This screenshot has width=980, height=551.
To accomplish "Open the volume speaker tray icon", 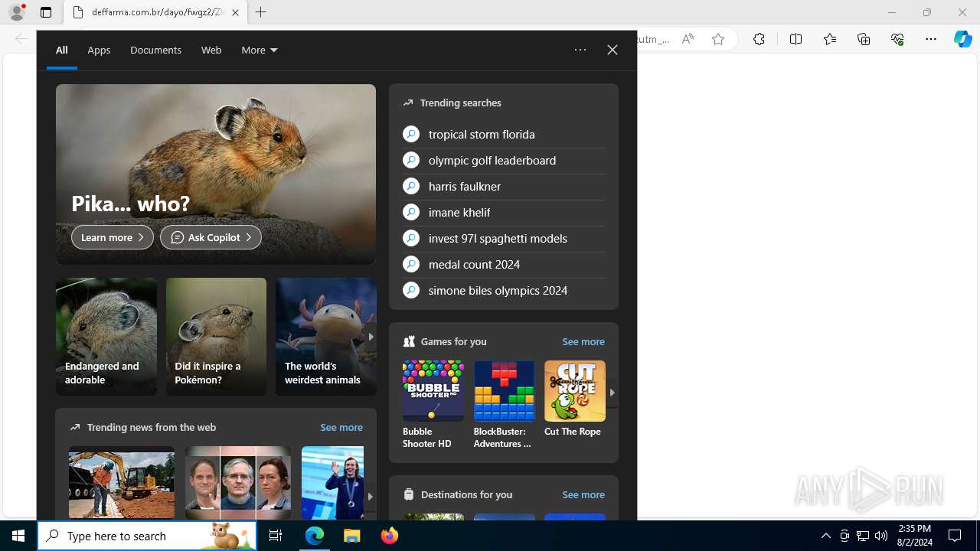I will point(881,536).
